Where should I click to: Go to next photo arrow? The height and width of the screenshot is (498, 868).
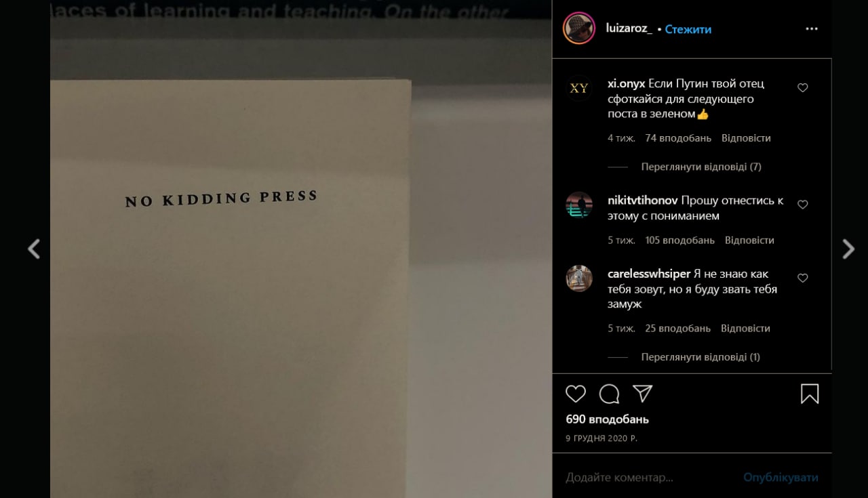[x=848, y=249]
